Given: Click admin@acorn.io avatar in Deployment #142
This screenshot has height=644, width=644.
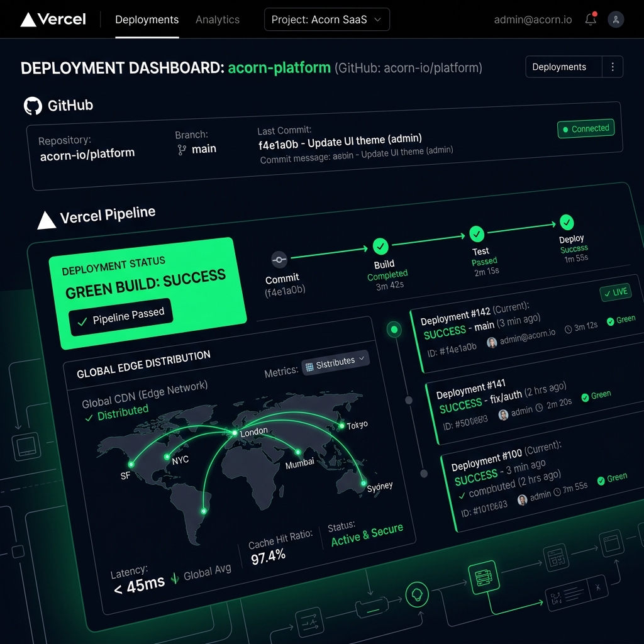Looking at the screenshot, I should pyautogui.click(x=492, y=342).
